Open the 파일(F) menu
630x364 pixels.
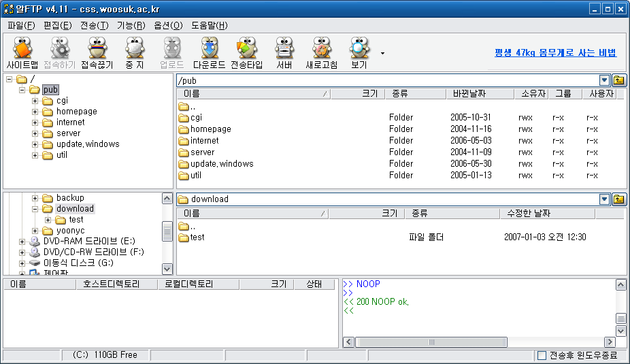pos(21,26)
